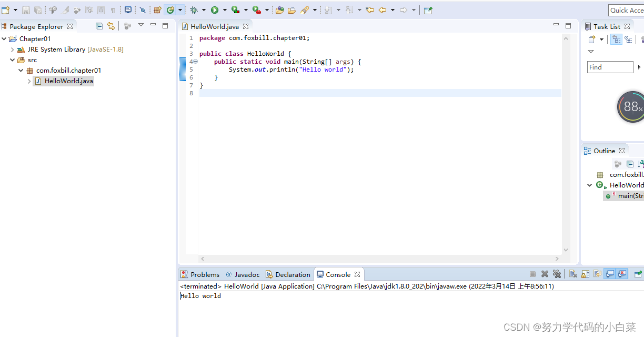Image resolution: width=644 pixels, height=337 pixels.
Task: Collapse All in Package Explorer
Action: point(99,26)
